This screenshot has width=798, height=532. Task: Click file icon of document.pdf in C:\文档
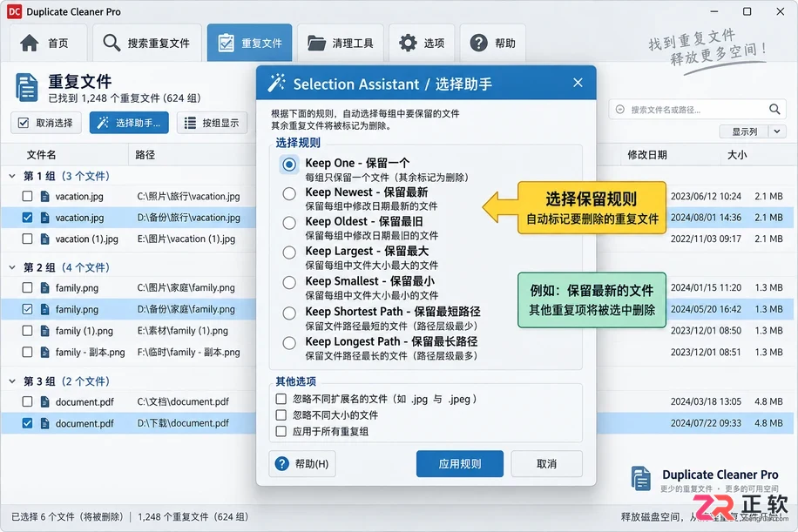(x=44, y=401)
